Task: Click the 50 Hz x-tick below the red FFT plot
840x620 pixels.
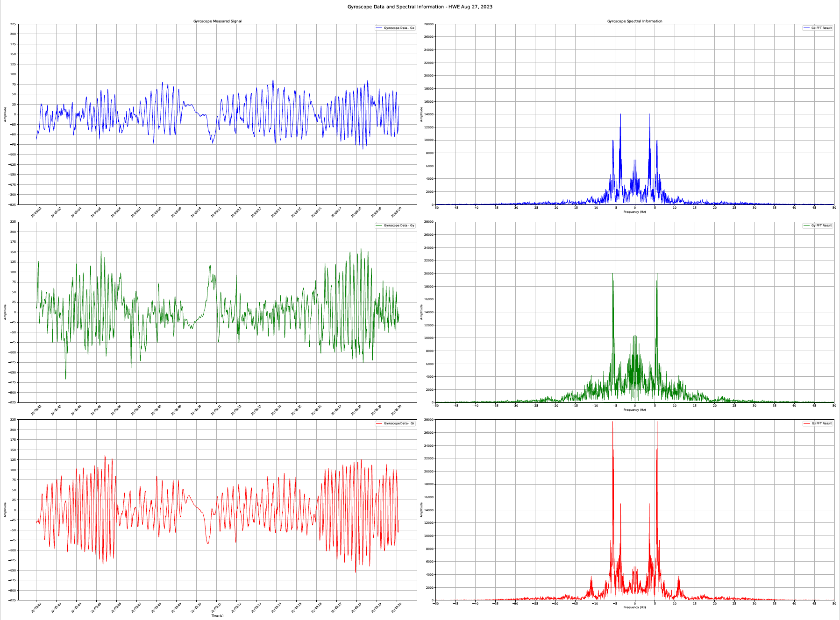Action: (x=833, y=603)
